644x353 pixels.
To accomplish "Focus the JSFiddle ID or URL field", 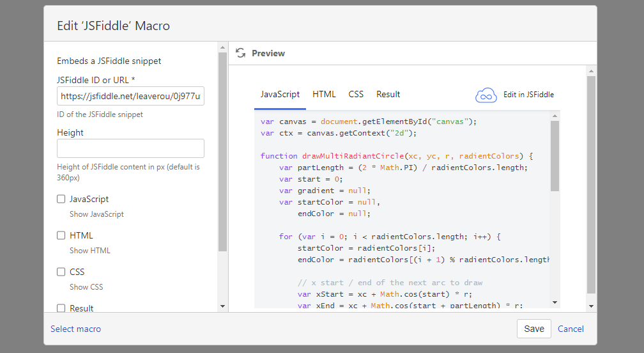I will (130, 96).
